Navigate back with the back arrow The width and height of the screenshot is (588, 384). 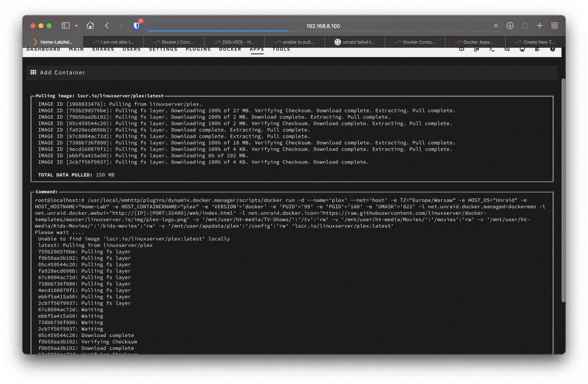[107, 25]
